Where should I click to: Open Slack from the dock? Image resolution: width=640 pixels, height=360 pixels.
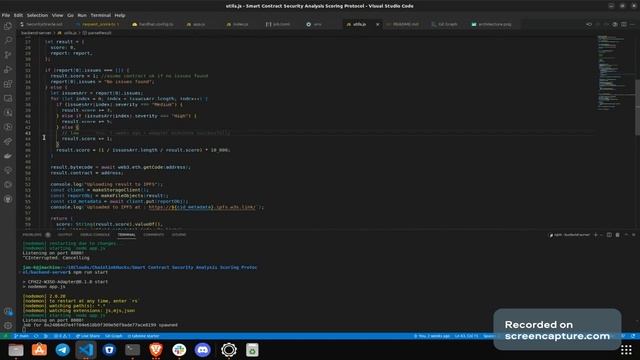(x=179, y=350)
